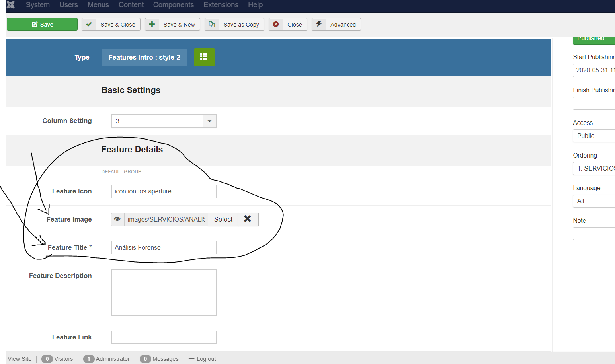Open the Components menu
Image resolution: width=615 pixels, height=364 pixels.
pos(174,5)
